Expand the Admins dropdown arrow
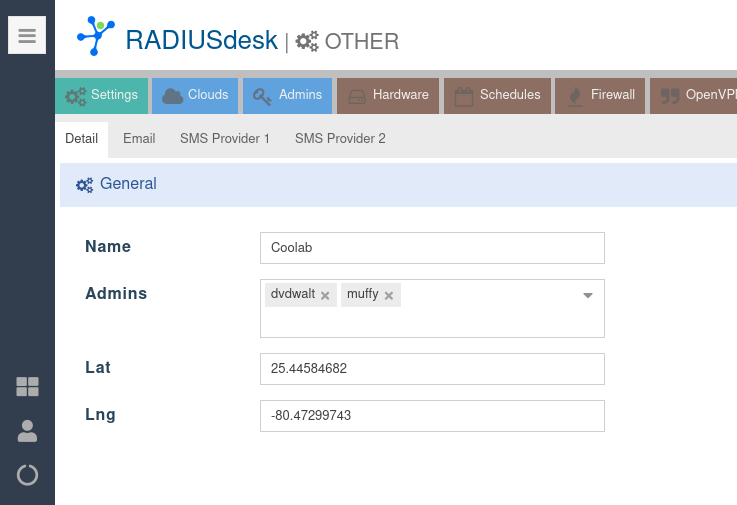 (x=588, y=295)
